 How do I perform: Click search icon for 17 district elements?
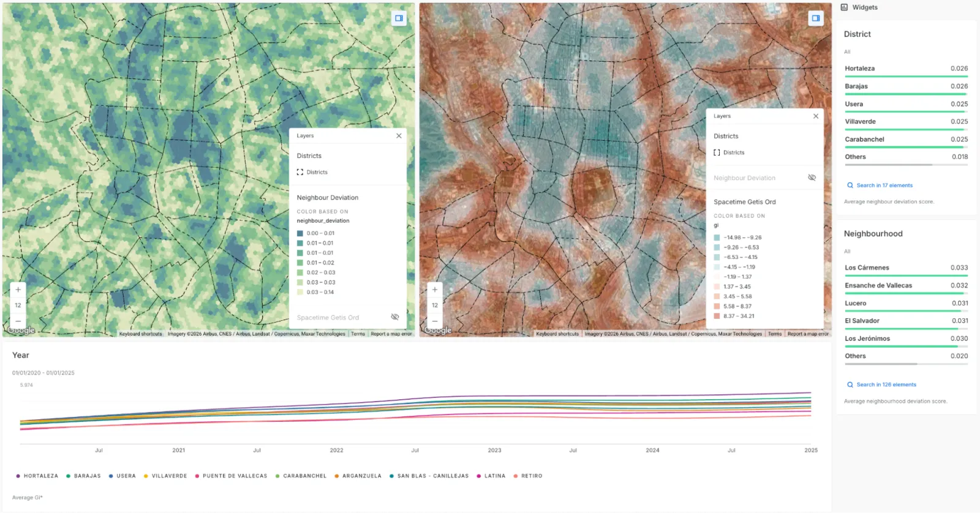click(x=850, y=185)
